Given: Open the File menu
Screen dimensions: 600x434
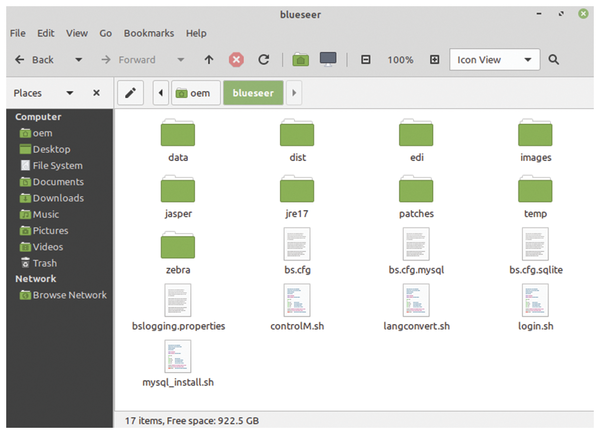Looking at the screenshot, I should point(18,33).
